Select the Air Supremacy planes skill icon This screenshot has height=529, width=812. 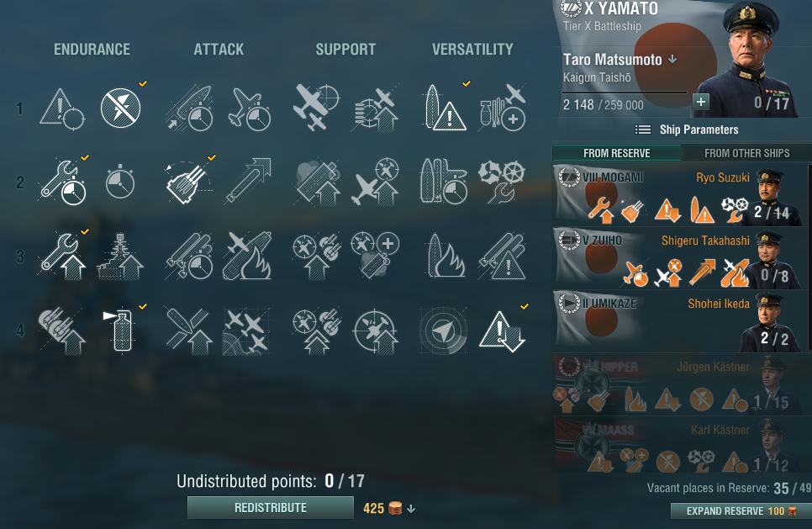(246, 330)
